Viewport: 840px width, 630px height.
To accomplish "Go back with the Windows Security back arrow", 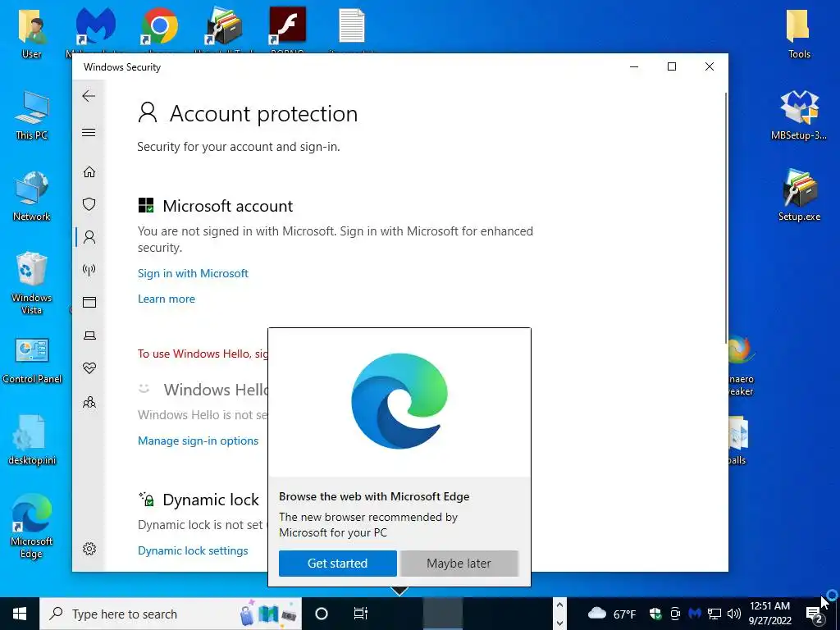I will [89, 97].
